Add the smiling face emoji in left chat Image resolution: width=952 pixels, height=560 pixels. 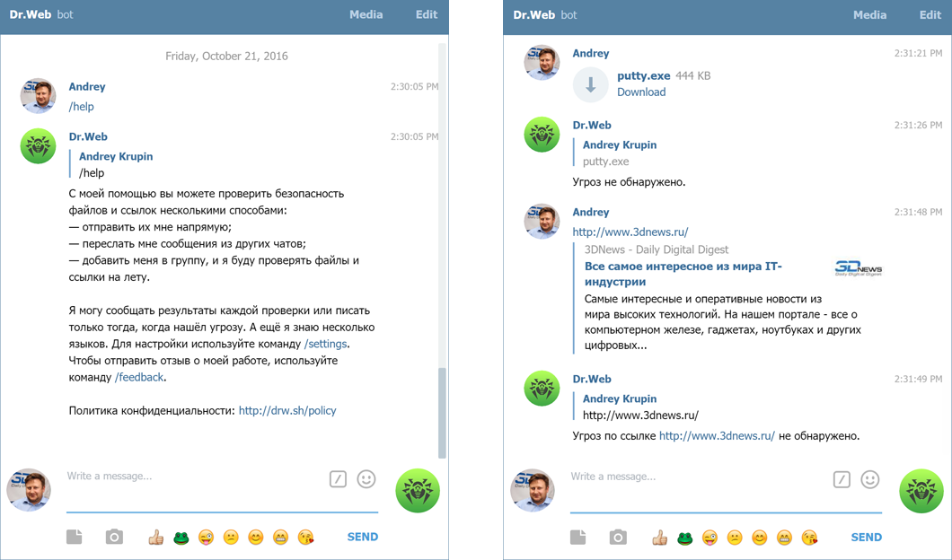256,537
